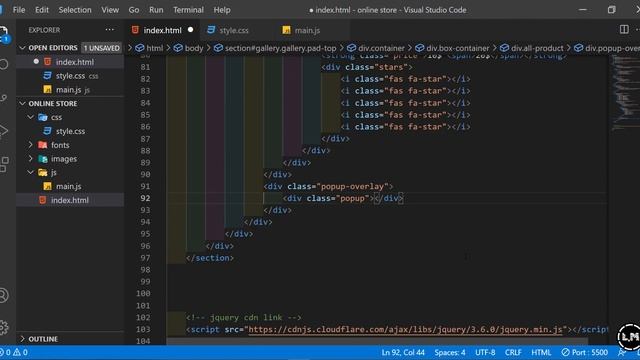Open the Help menu
640x360 pixels.
point(222,10)
